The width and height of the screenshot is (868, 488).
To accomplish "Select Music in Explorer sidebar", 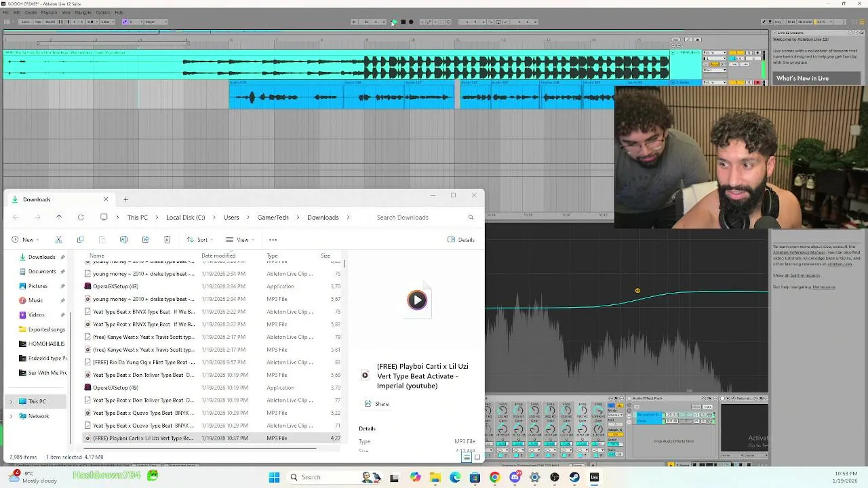I will 36,300.
